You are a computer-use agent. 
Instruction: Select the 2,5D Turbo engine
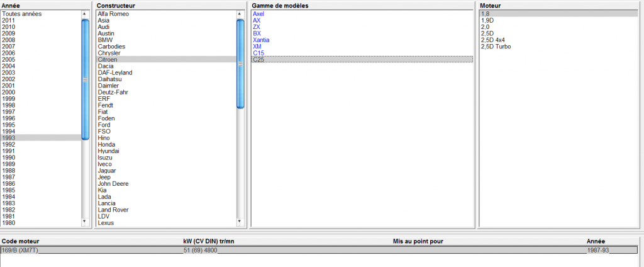click(496, 47)
